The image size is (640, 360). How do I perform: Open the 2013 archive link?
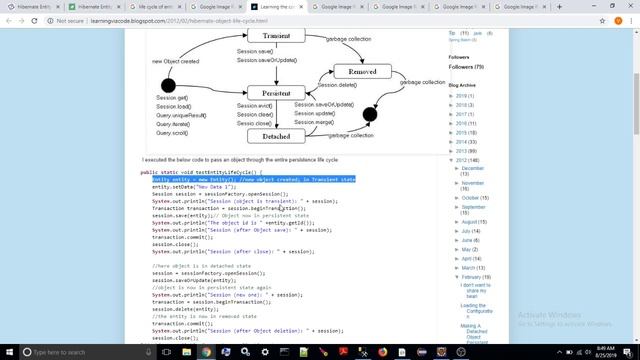pos(461,151)
